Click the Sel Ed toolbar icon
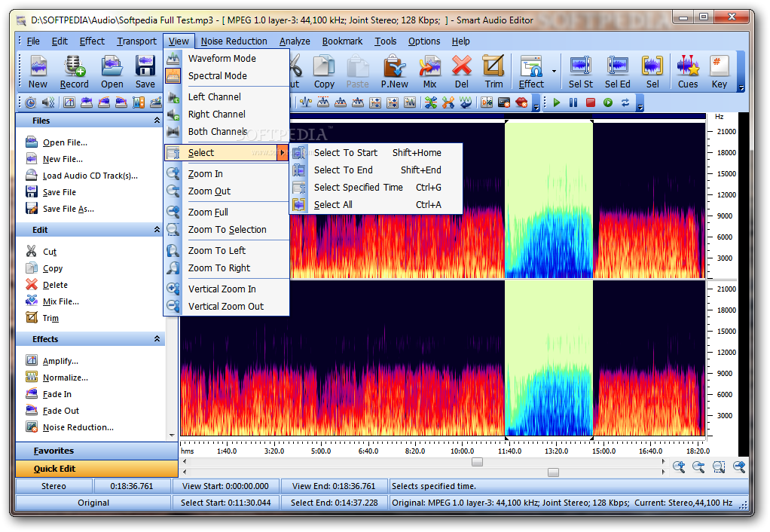This screenshot has height=532, width=770. tap(617, 72)
